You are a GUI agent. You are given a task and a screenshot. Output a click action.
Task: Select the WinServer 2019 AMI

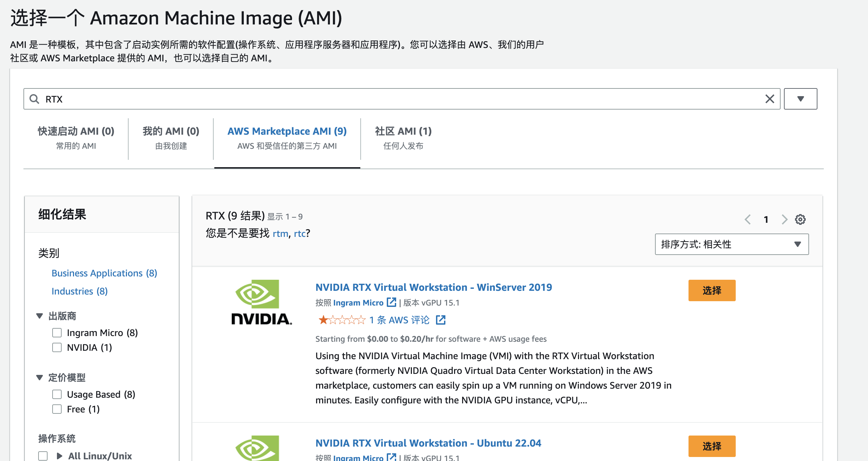[x=712, y=290]
